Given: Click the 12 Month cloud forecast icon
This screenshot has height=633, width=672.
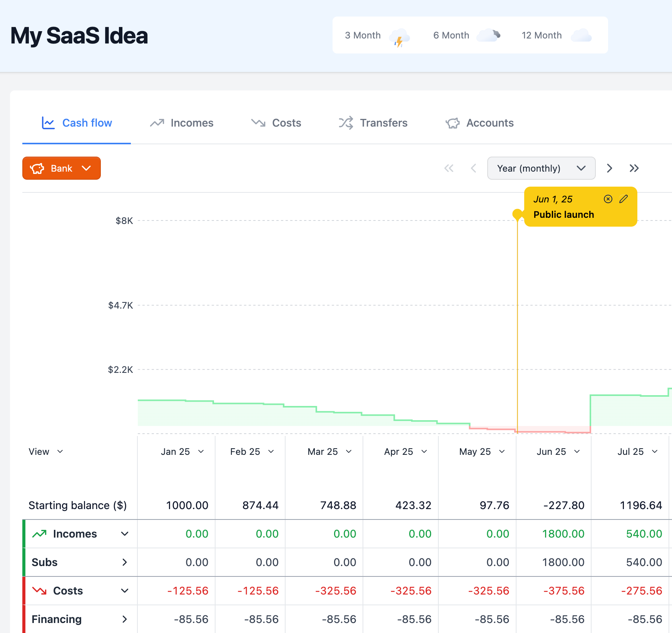Looking at the screenshot, I should pyautogui.click(x=581, y=35).
